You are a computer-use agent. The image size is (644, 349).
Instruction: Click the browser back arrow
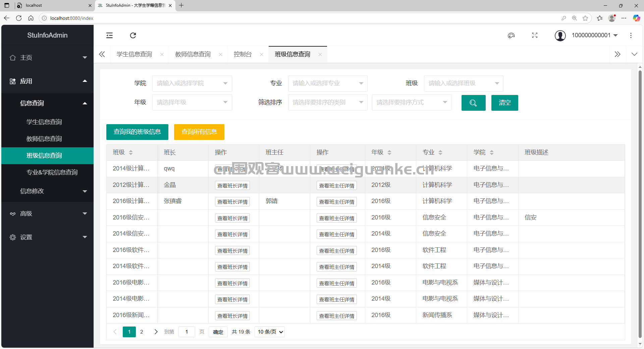[7, 18]
